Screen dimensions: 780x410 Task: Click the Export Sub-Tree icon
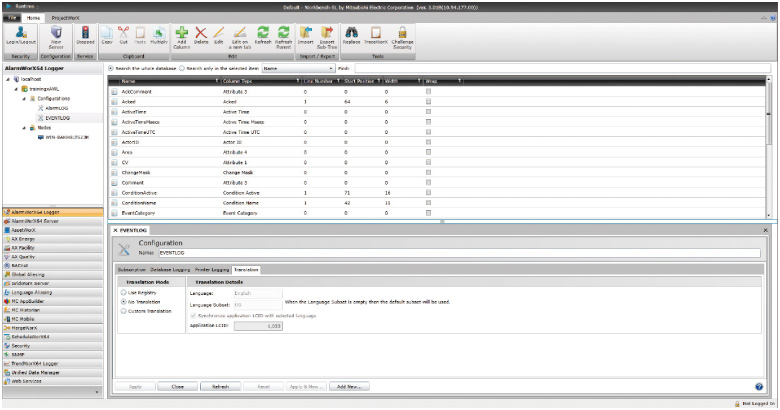327,33
